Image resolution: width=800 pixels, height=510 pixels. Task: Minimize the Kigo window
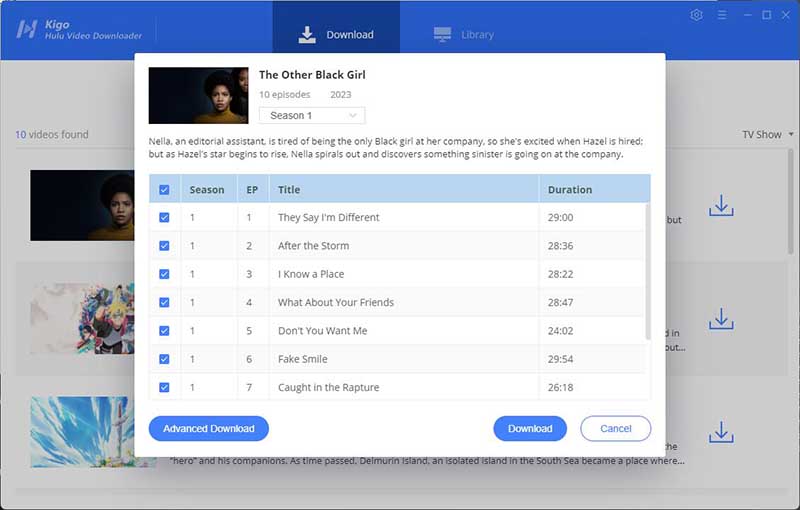click(x=747, y=15)
